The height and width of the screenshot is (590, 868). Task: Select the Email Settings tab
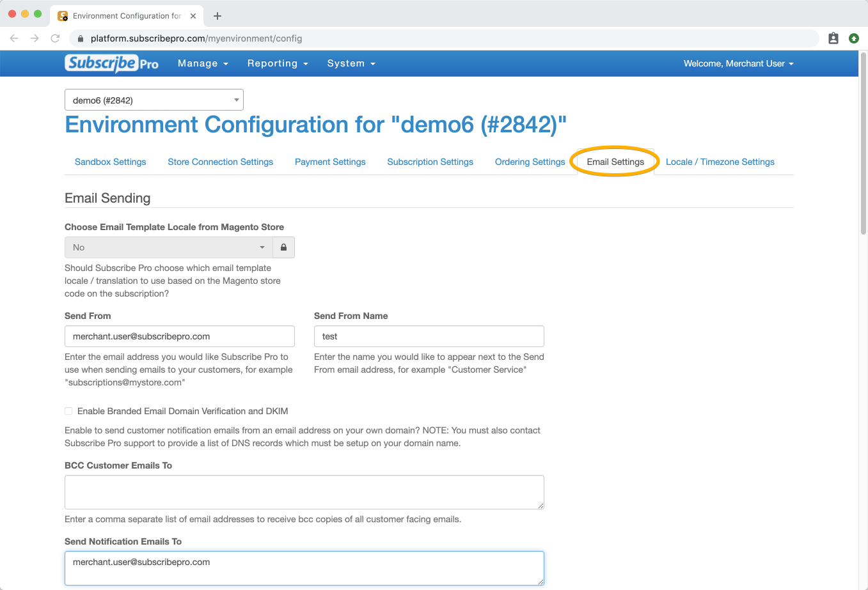pyautogui.click(x=615, y=162)
